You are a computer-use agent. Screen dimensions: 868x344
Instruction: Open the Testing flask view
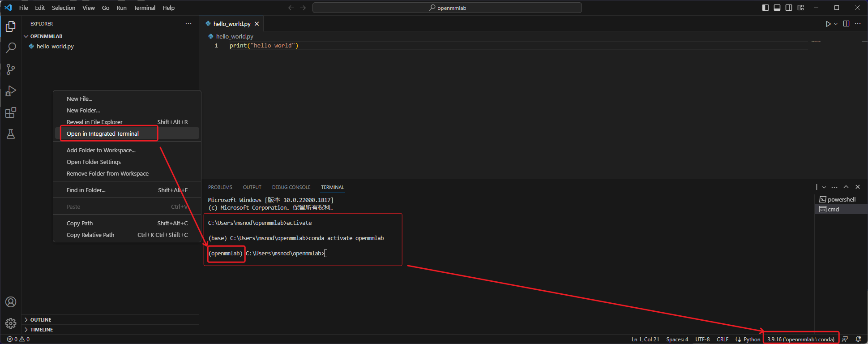[x=11, y=134]
